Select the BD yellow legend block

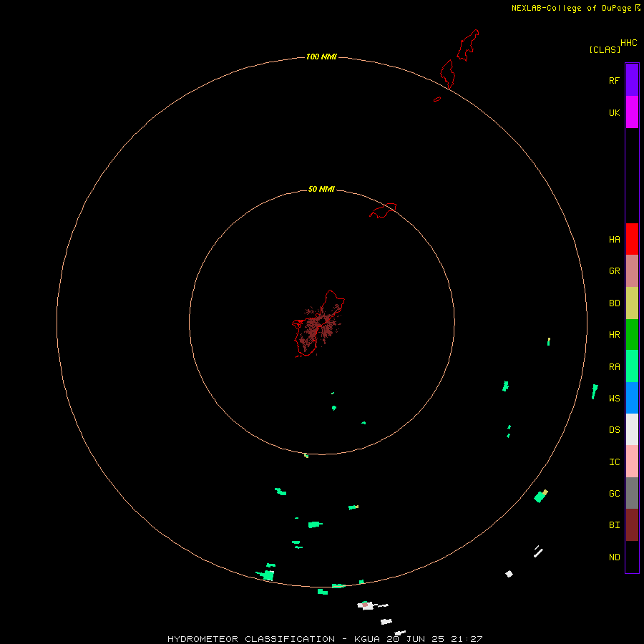632,303
